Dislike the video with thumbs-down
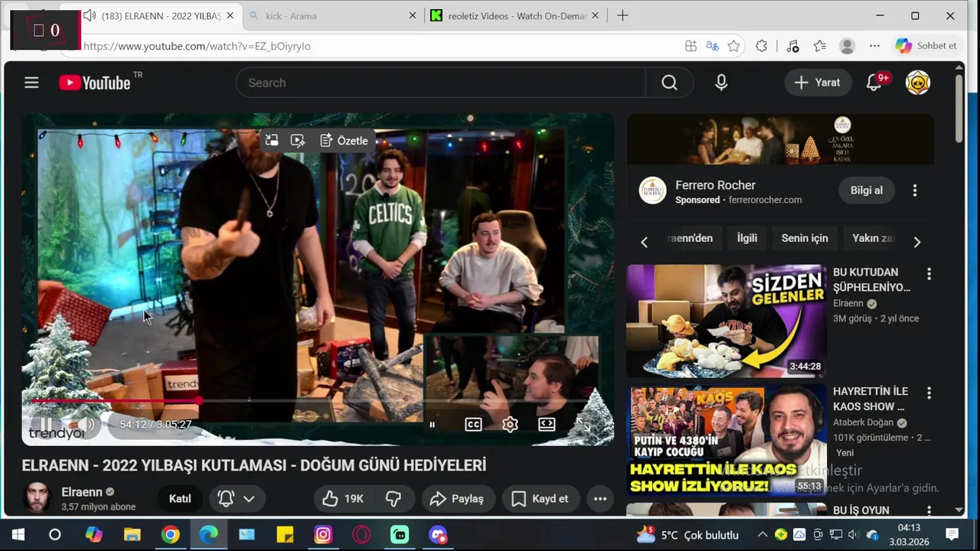This screenshot has width=980, height=551. [x=394, y=499]
